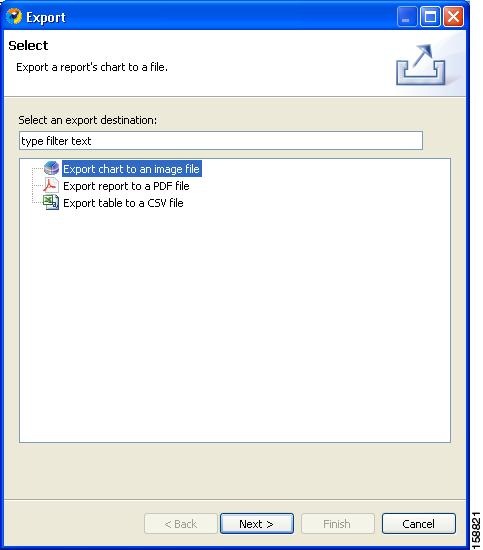Minimize the Export window
483x550 pixels.
(407, 17)
